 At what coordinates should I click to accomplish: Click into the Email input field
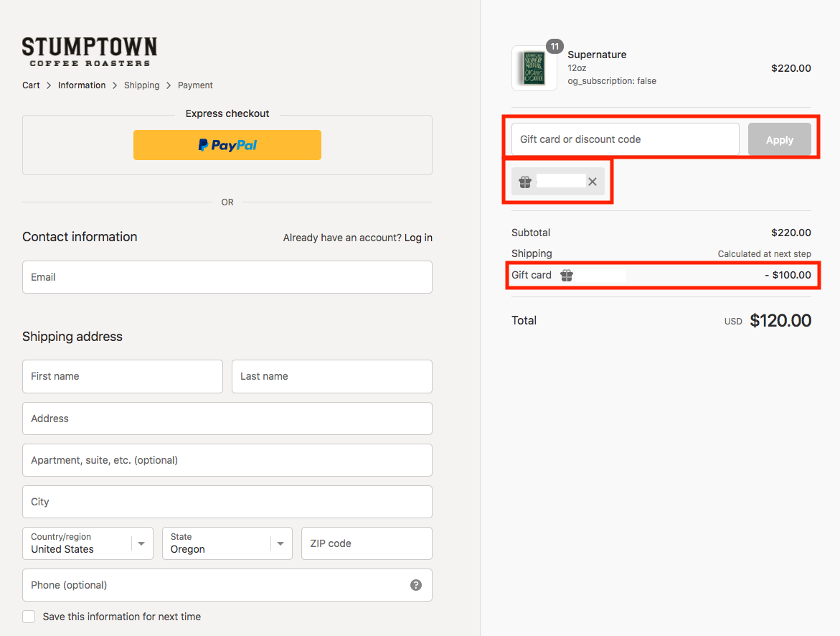pos(227,277)
